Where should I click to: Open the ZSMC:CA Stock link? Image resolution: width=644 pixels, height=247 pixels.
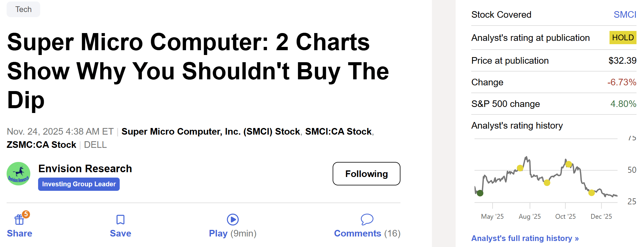click(41, 145)
